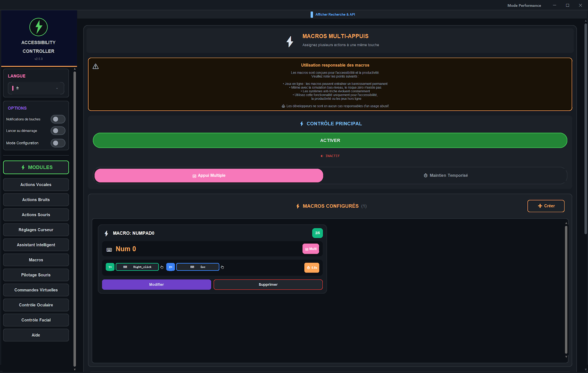Open Actions Souris module

[x=36, y=215]
